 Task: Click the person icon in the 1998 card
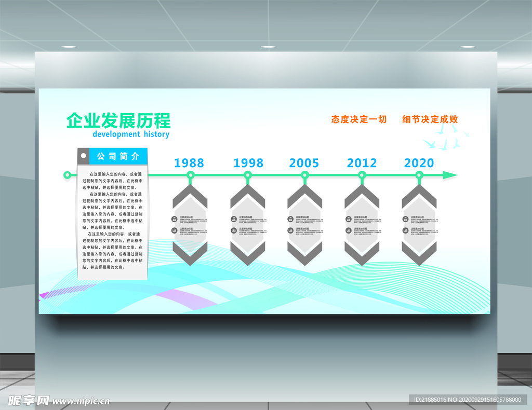click(x=234, y=219)
